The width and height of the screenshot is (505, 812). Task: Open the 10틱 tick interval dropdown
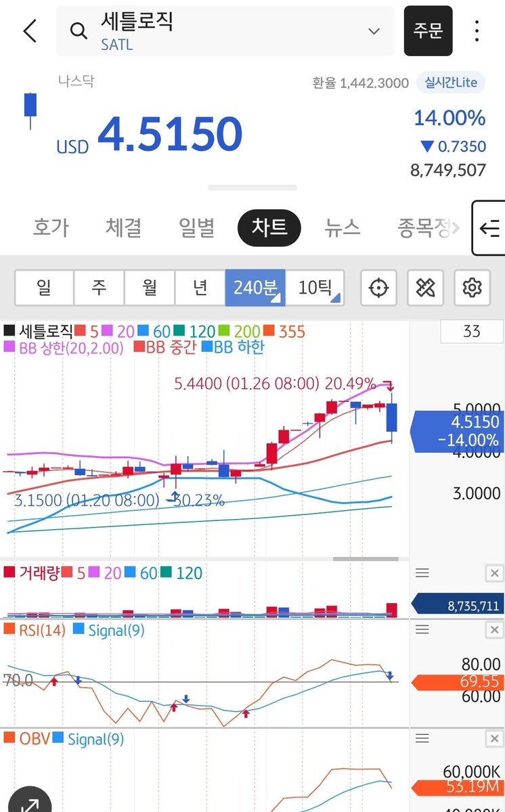coord(315,288)
